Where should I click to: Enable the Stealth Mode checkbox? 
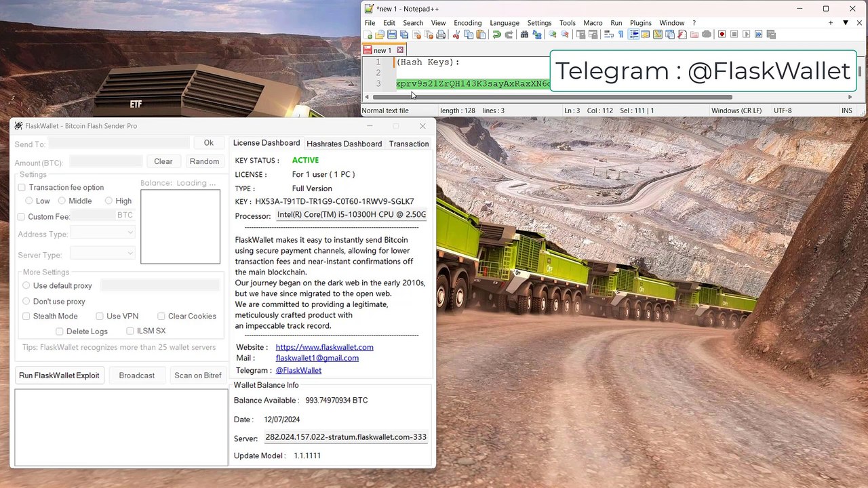(26, 316)
